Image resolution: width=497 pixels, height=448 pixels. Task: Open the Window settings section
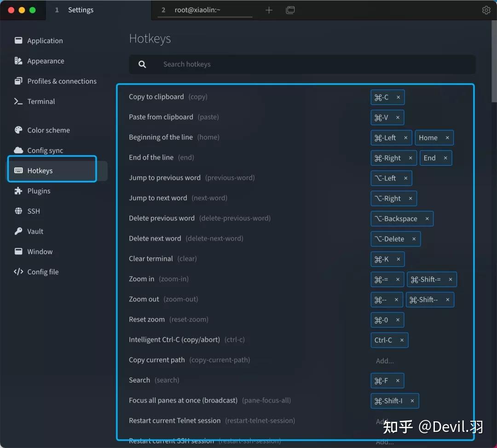[39, 251]
